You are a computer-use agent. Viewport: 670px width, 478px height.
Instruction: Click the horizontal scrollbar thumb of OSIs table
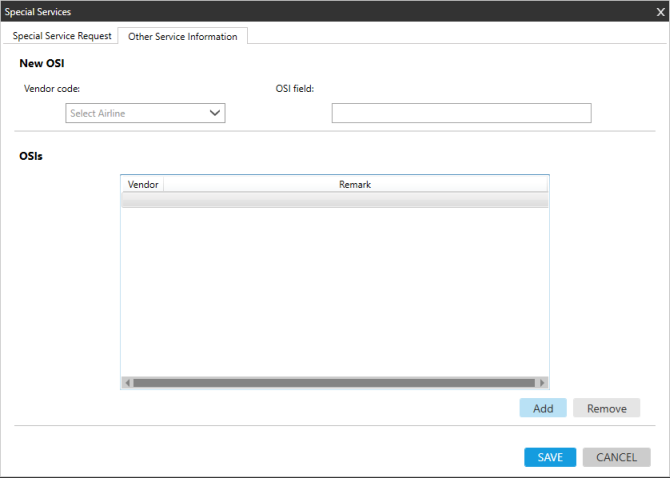(x=334, y=382)
